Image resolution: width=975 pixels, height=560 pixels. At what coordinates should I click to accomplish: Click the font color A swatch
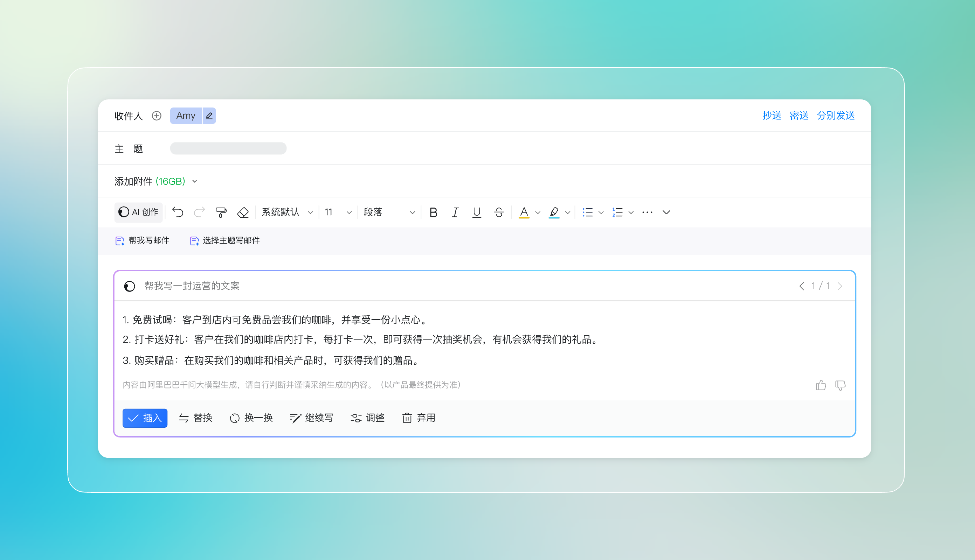coord(524,212)
